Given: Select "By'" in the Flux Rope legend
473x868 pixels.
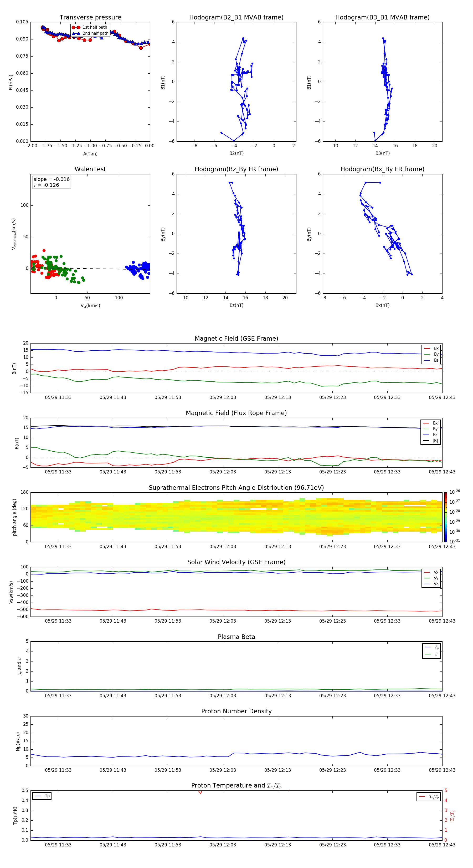Looking at the screenshot, I should click(x=431, y=429).
